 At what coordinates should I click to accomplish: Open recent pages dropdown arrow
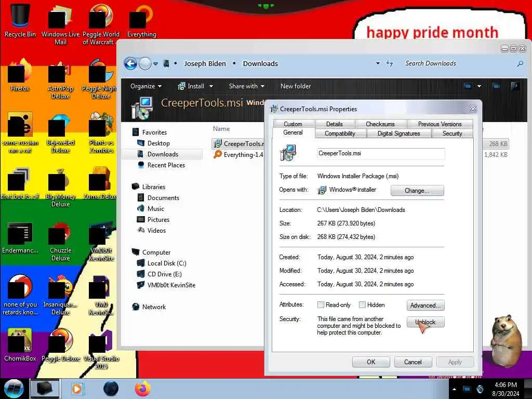155,64
